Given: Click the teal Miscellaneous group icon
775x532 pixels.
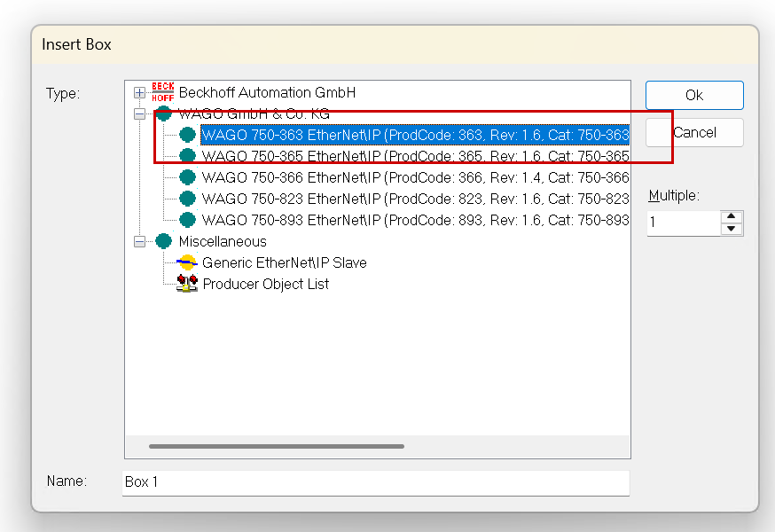Looking at the screenshot, I should tap(163, 241).
